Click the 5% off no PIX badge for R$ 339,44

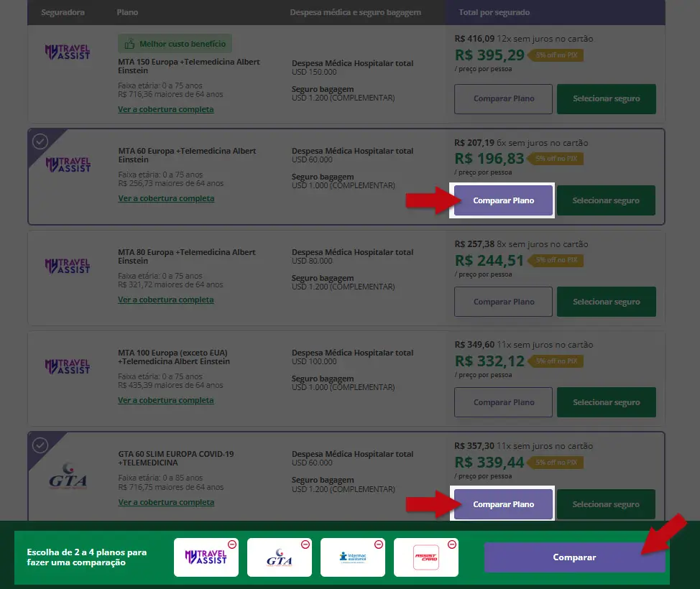coord(556,463)
